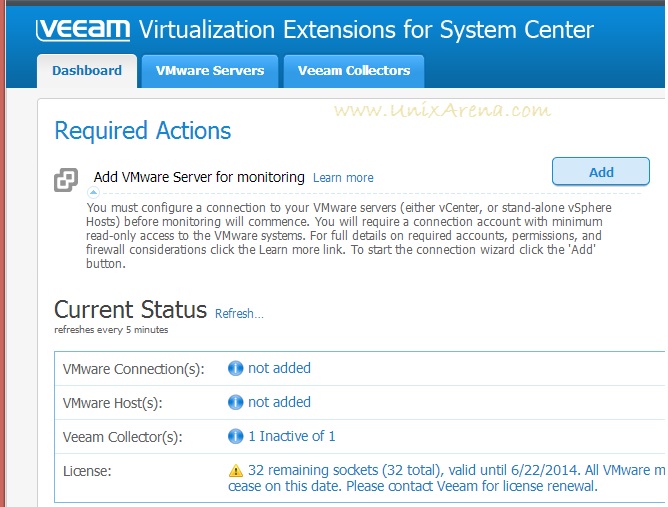Open the Learn more link
Viewport: 668px width, 507px height.
click(343, 178)
